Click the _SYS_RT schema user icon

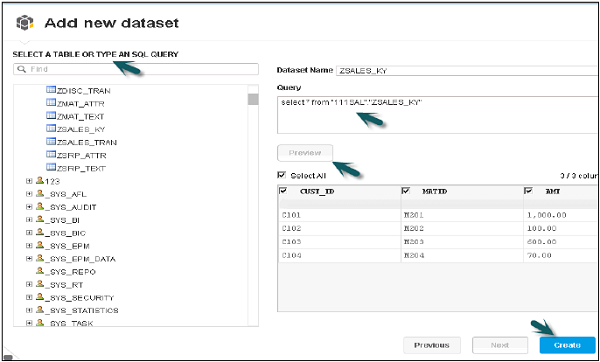[x=40, y=284]
